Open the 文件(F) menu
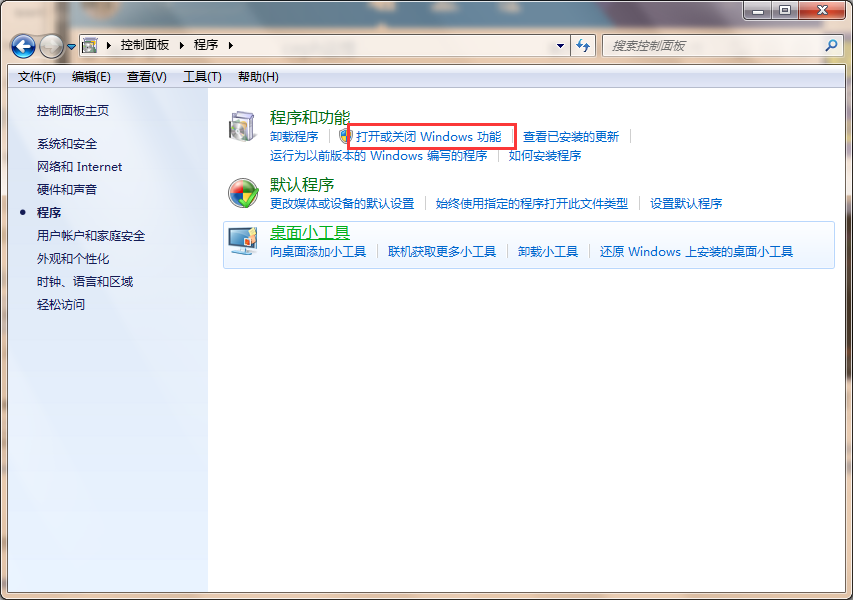 pos(36,77)
